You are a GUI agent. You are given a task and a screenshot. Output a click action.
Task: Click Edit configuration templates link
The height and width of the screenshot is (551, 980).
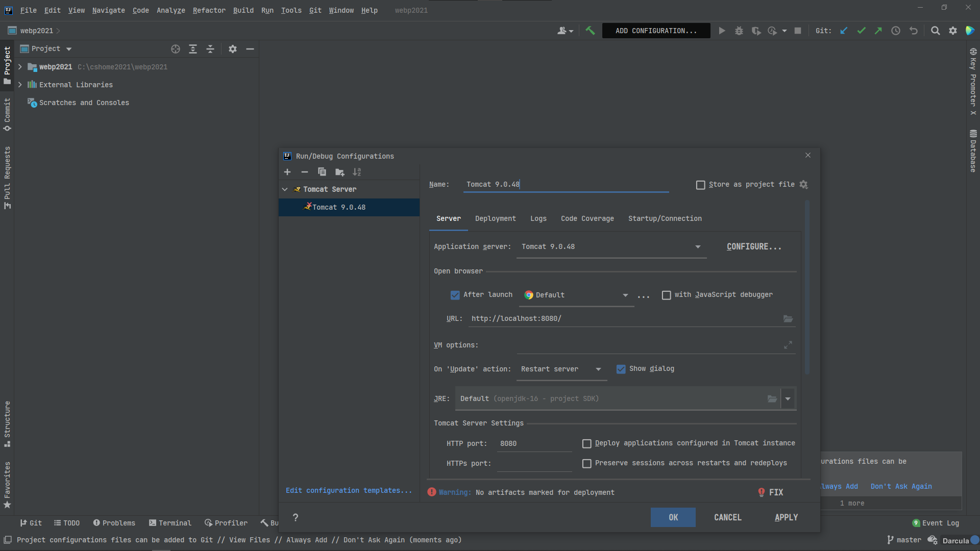[x=349, y=490]
